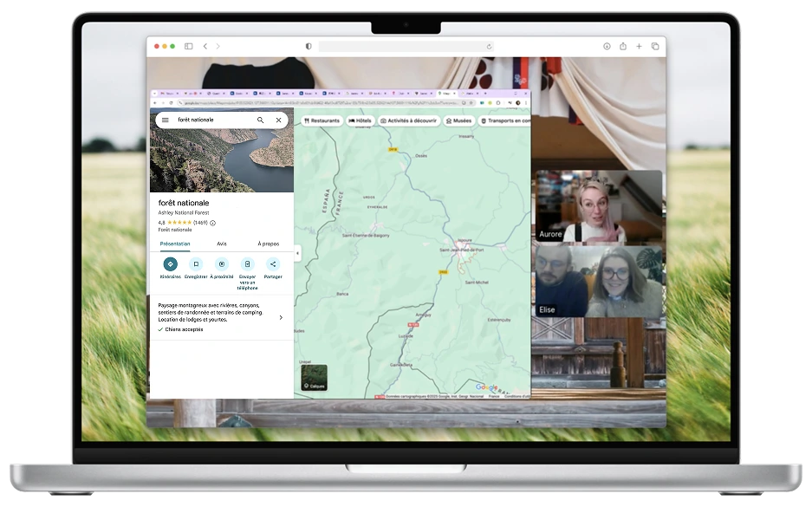Open the Calques layers switcher
Viewport: 812px width, 507px height.
tap(314, 378)
